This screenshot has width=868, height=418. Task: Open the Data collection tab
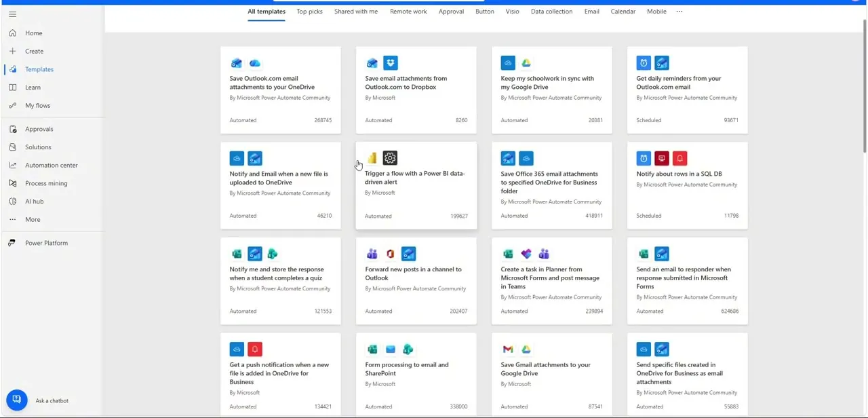pyautogui.click(x=552, y=12)
